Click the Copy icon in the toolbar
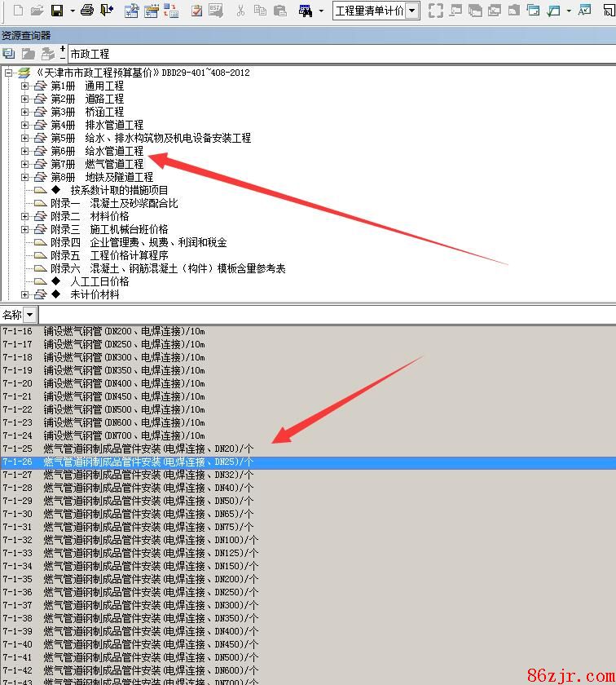Image resolution: width=616 pixels, height=685 pixels. [260, 11]
